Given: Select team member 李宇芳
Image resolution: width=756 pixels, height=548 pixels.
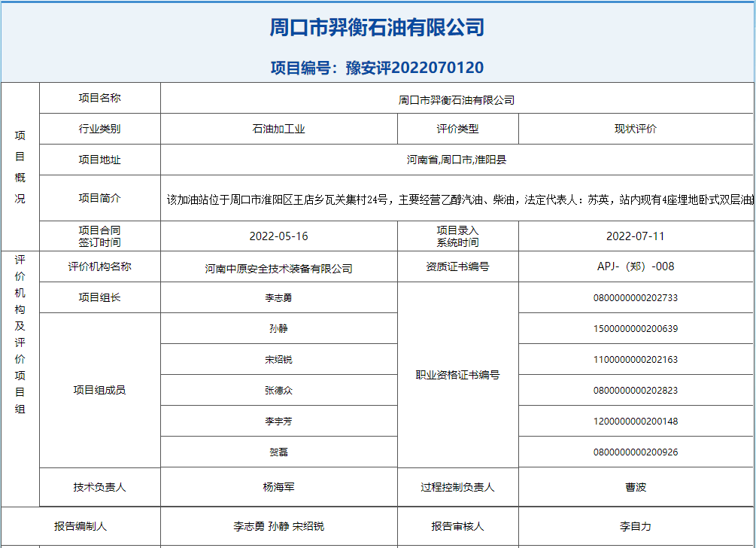Looking at the screenshot, I should (278, 421).
